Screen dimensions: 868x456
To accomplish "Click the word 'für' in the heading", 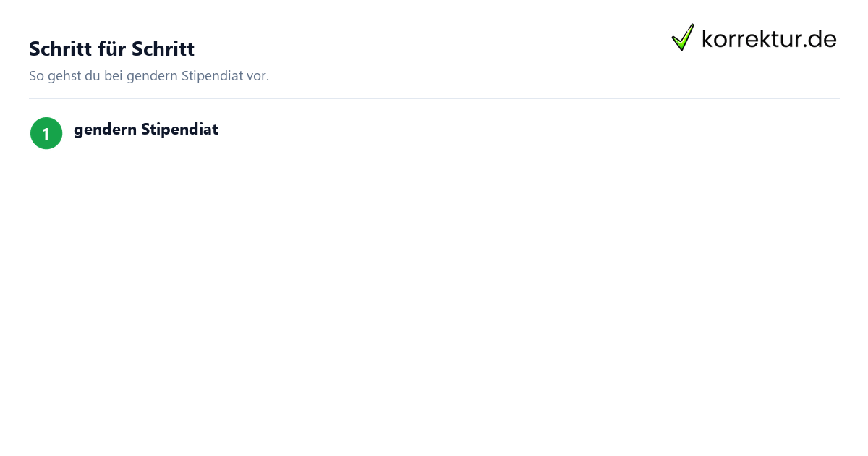I will pos(112,49).
